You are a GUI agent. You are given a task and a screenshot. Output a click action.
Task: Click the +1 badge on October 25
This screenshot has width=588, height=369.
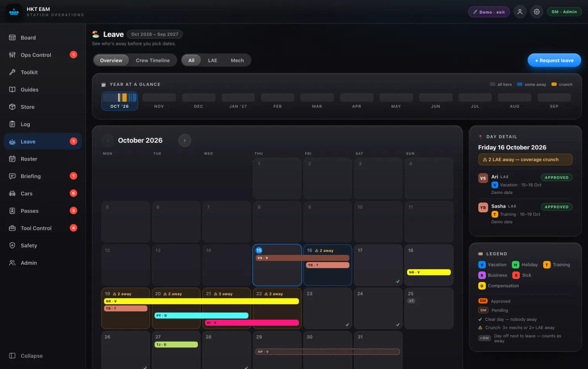[x=411, y=301]
